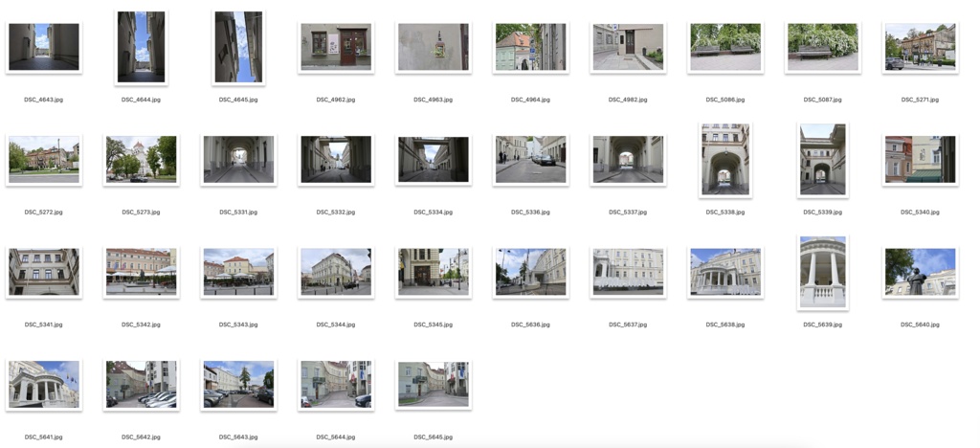
Task: Select the DSC_5642.jpg thumbnail
Action: pos(142,384)
